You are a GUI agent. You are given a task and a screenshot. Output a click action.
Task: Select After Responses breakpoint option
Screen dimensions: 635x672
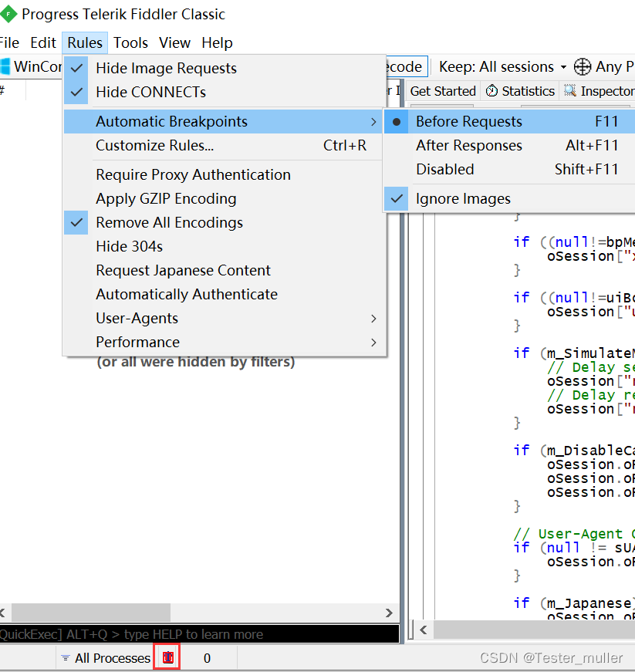click(509, 145)
